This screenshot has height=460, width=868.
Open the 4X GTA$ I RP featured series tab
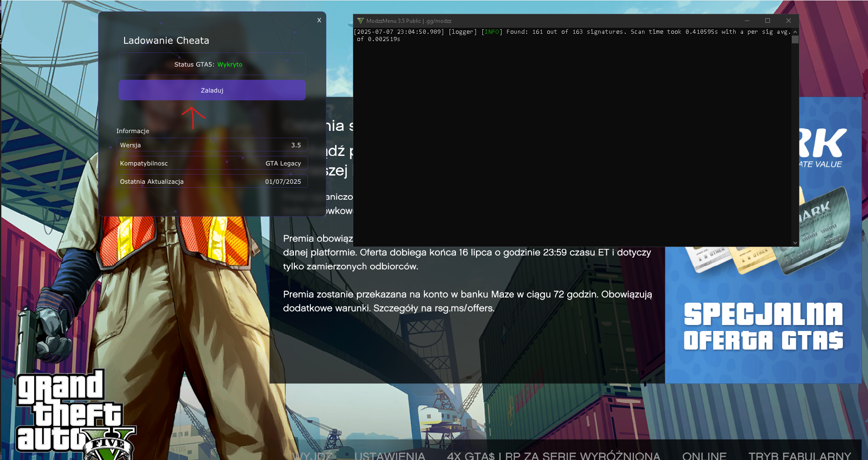coord(553,455)
